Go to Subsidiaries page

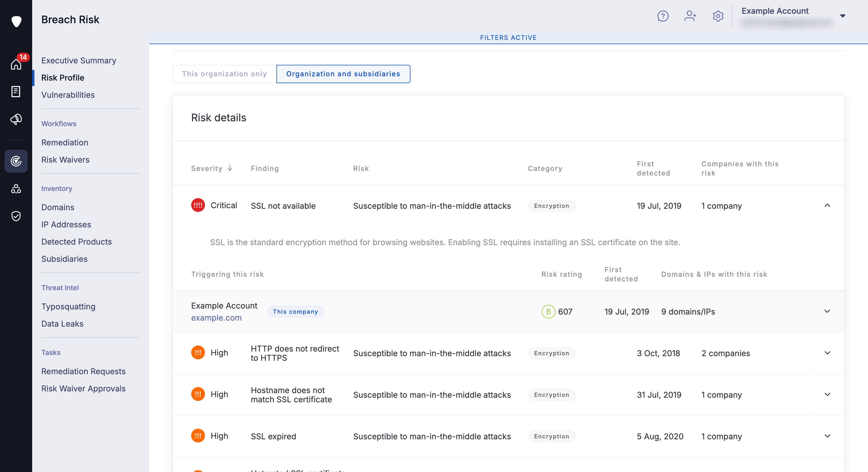pyautogui.click(x=64, y=259)
